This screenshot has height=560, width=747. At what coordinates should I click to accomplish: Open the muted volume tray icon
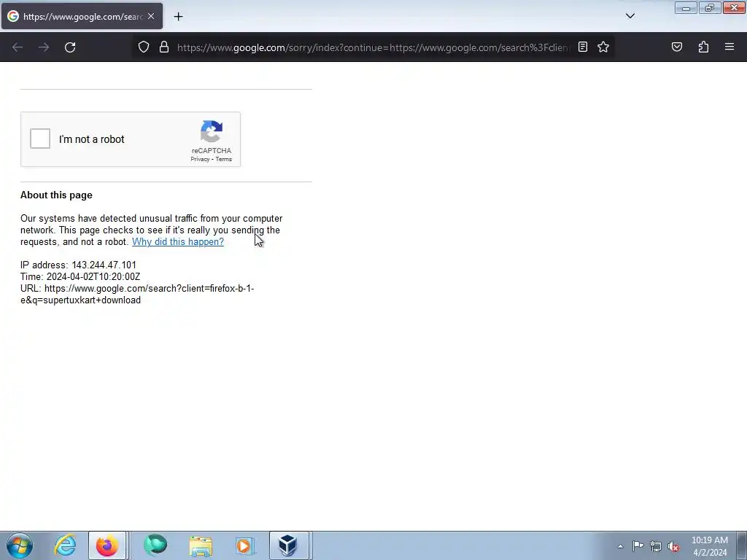click(673, 546)
